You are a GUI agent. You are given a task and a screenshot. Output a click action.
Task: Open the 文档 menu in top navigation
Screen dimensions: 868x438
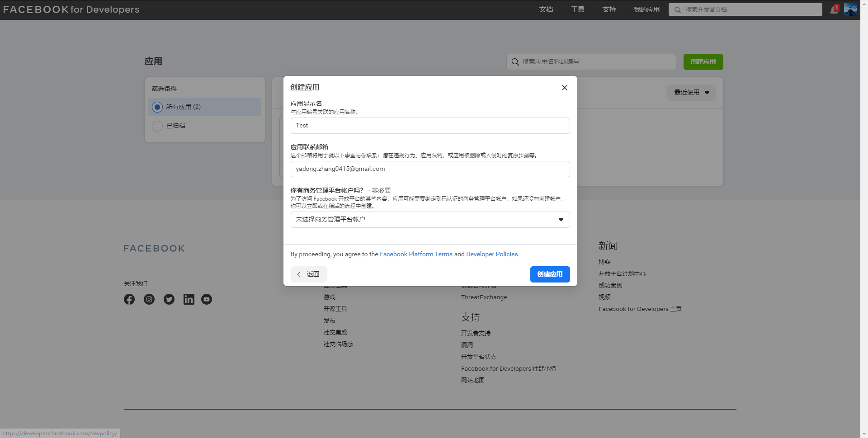[546, 9]
